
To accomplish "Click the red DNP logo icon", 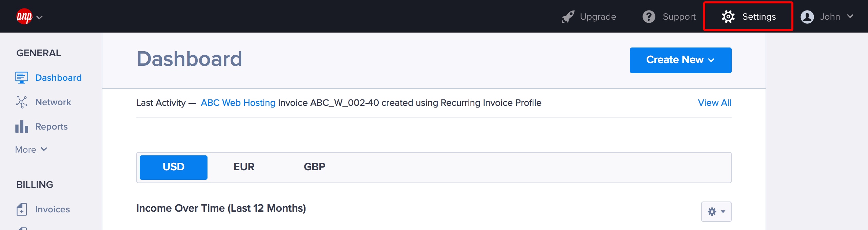I will [24, 16].
